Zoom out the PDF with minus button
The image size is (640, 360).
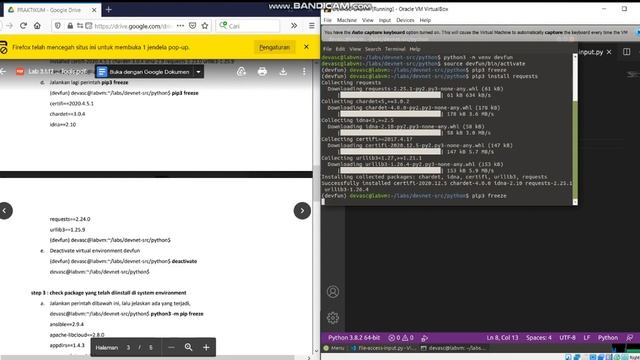(x=171, y=347)
